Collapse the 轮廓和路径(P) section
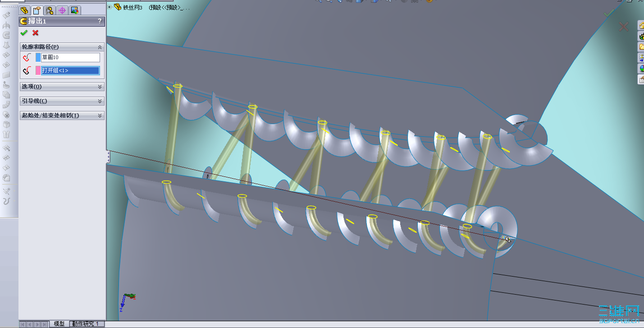 point(100,47)
